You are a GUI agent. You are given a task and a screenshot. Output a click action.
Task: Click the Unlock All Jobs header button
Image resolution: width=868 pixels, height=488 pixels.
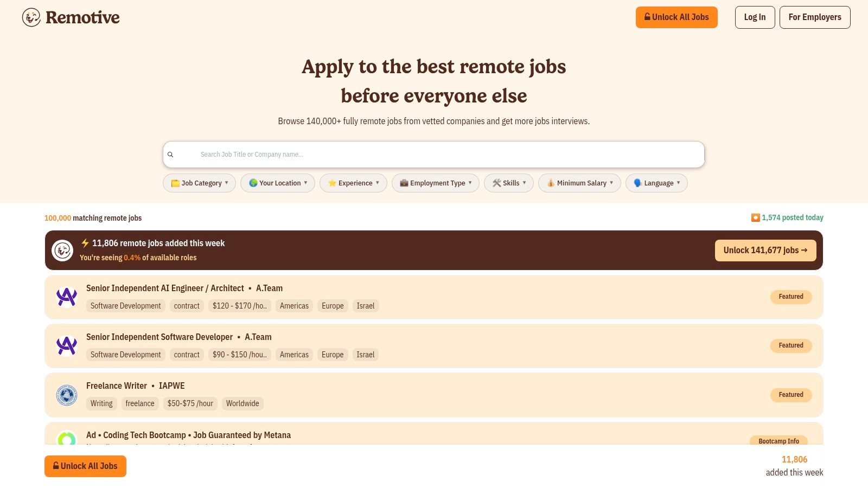coord(676,17)
